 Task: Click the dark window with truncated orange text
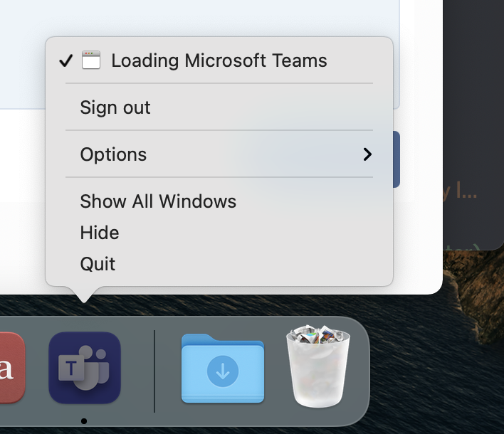[473, 125]
